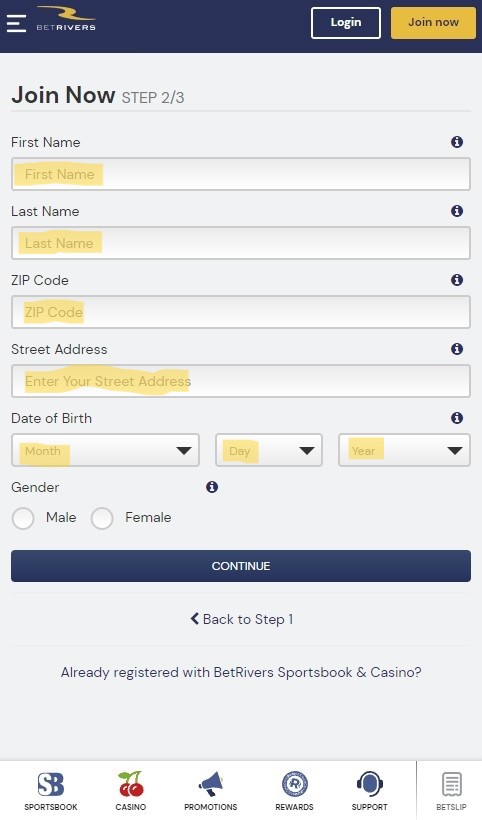482x820 pixels.
Task: Open the Support headset tab
Action: pos(370,791)
